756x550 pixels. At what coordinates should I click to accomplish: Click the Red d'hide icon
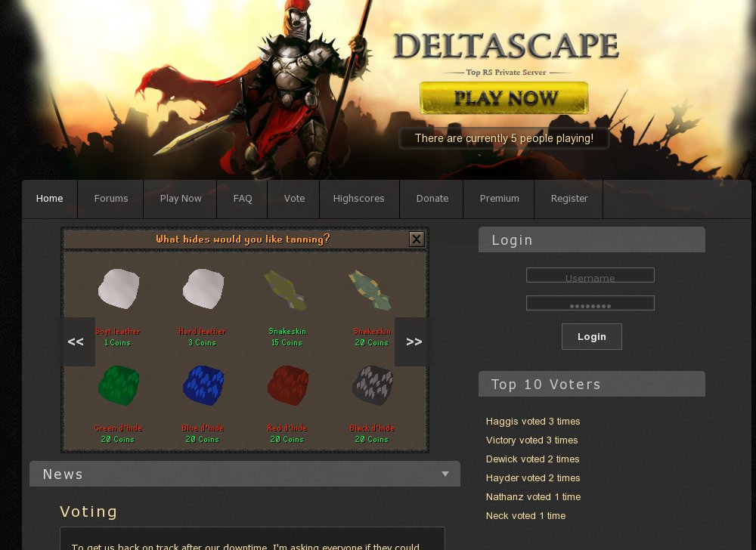click(288, 385)
